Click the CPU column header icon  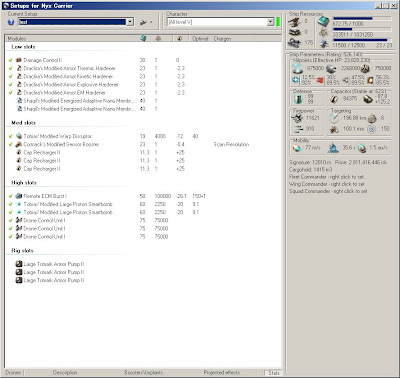click(x=143, y=38)
